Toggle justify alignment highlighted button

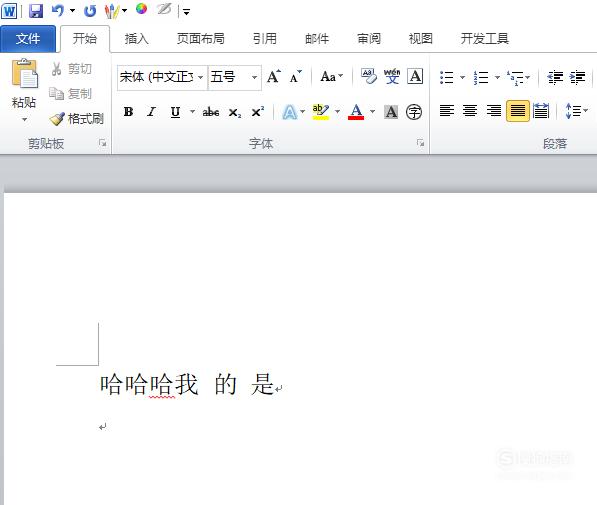point(517,111)
